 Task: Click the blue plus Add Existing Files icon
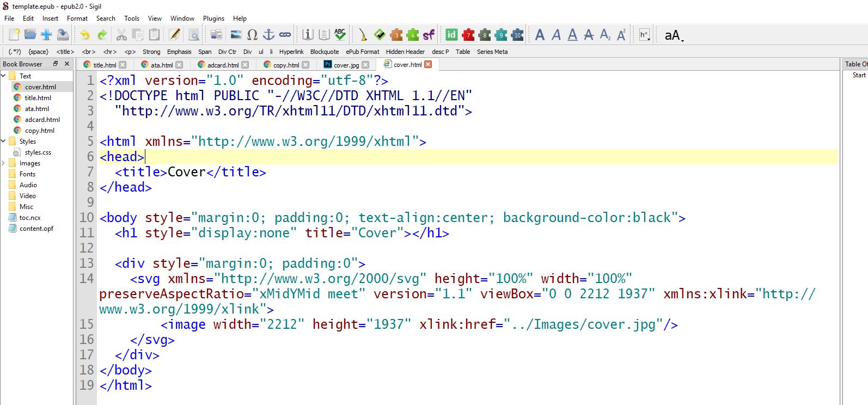point(47,35)
